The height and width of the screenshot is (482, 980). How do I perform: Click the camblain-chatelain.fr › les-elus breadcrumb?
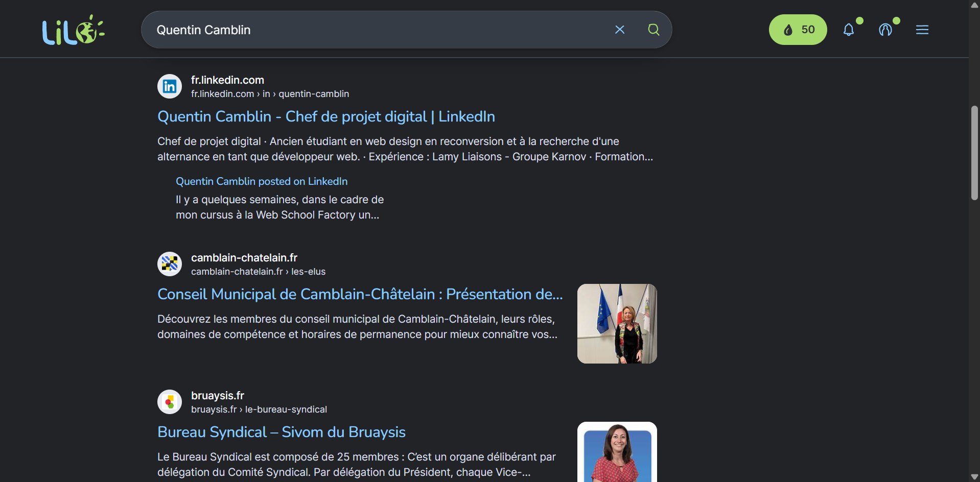point(258,272)
